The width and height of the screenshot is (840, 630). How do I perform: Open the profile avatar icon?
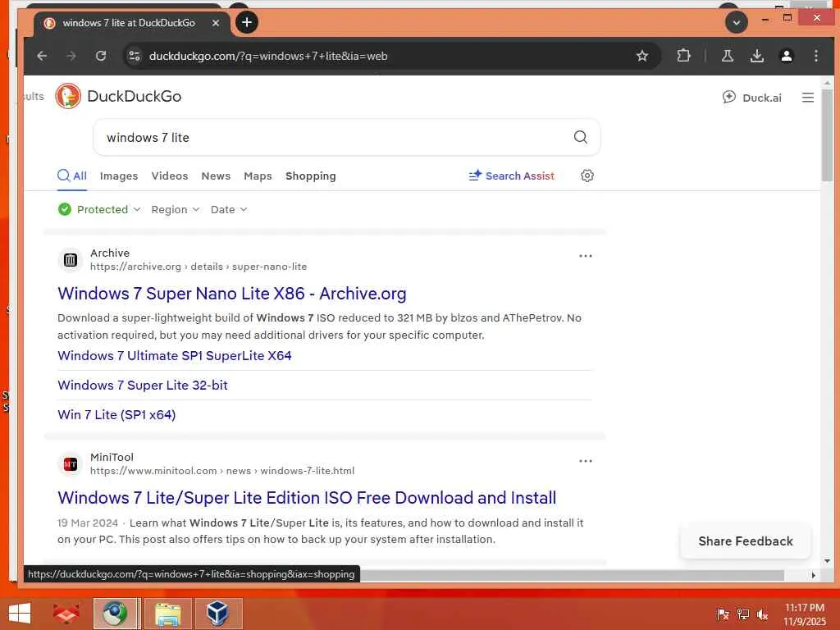click(x=787, y=56)
